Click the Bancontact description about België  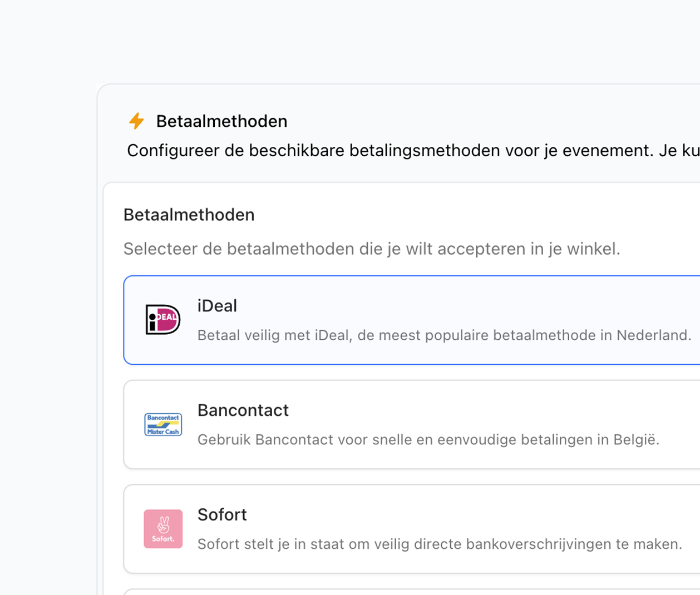tap(428, 440)
